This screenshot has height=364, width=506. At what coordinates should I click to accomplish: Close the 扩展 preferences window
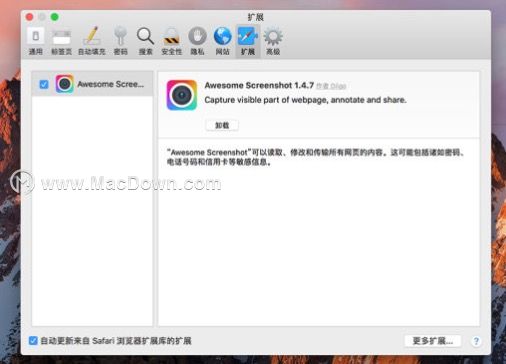point(30,17)
